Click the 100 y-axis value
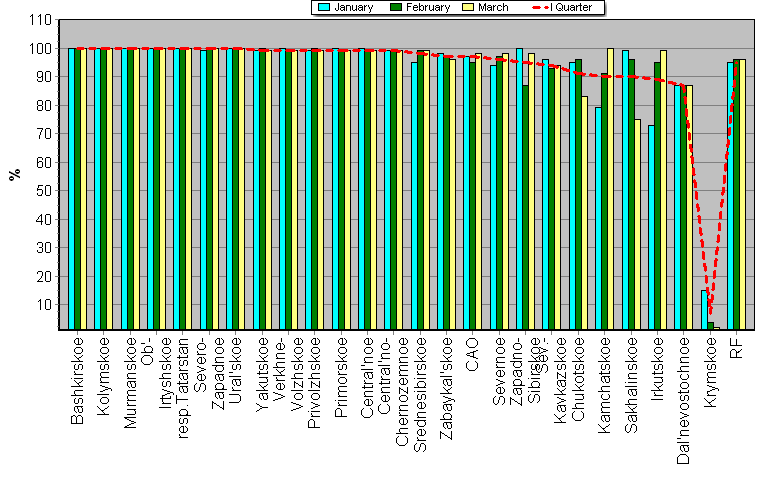The height and width of the screenshot is (479, 777). (40, 49)
